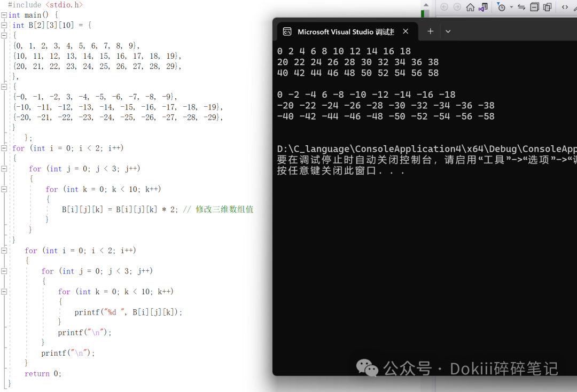The image size is (577, 392).
Task: Click the + button to open a new tab
Action: pos(430,32)
